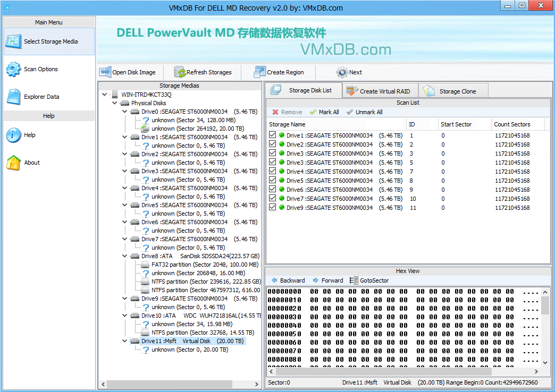The width and height of the screenshot is (555, 392).
Task: Click the grey Unmark All checkmark icon
Action: pyautogui.click(x=350, y=112)
